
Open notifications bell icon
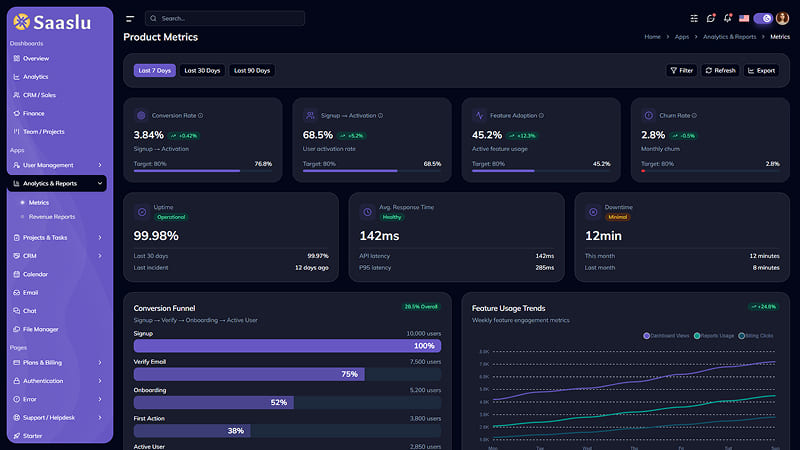pos(728,18)
